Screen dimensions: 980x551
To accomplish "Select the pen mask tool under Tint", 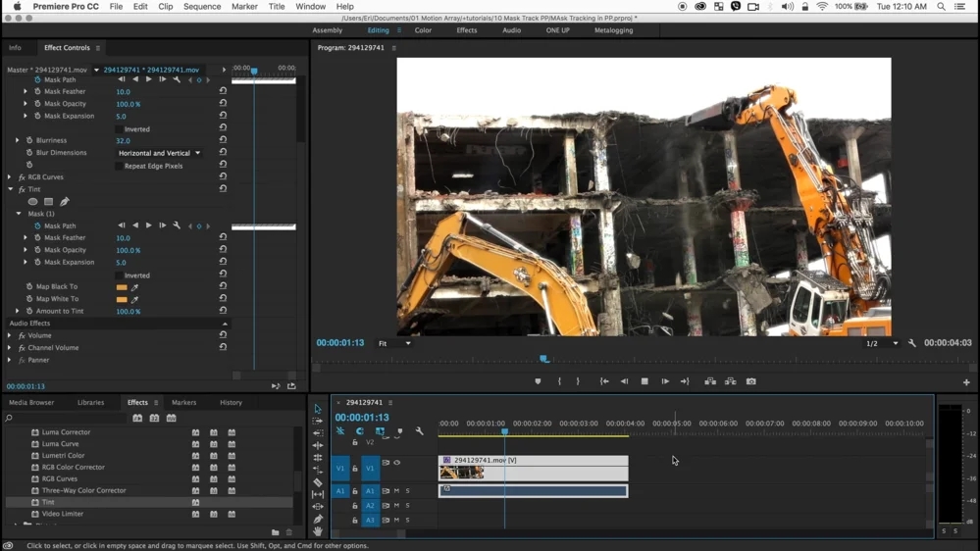I will click(65, 202).
